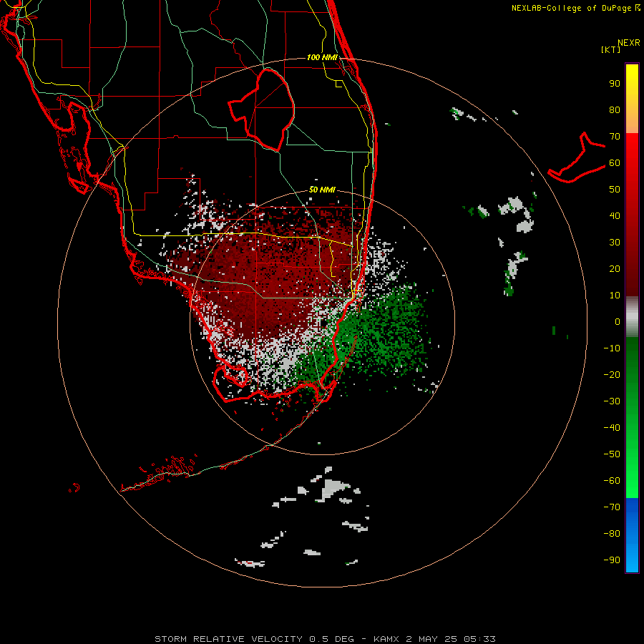644x644 pixels.
Task: Click the [KT] units label
Action: coord(610,49)
